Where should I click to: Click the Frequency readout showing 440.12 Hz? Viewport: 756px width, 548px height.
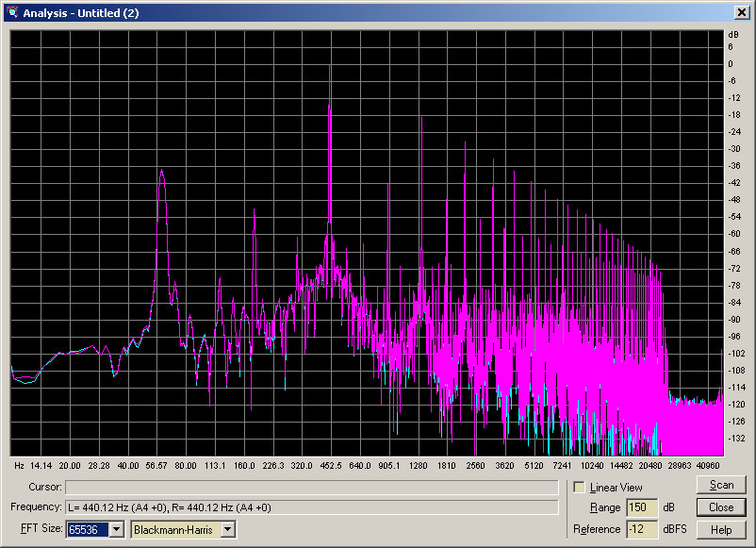311,507
